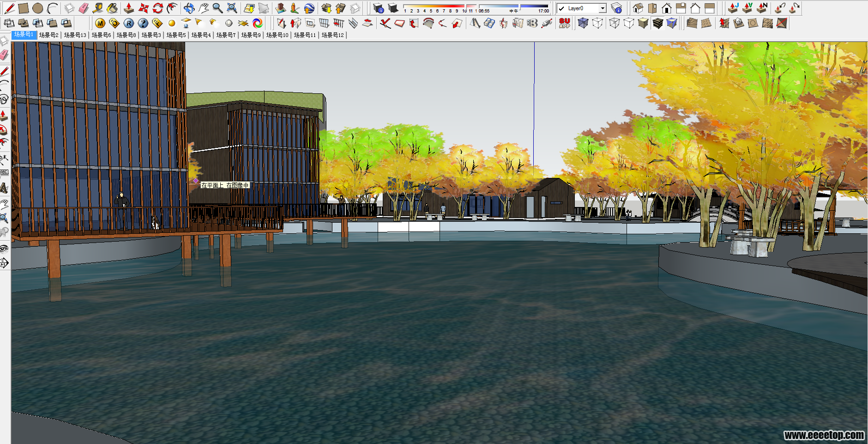
Task: Expand the Layer0 dropdown arrow
Action: point(603,8)
